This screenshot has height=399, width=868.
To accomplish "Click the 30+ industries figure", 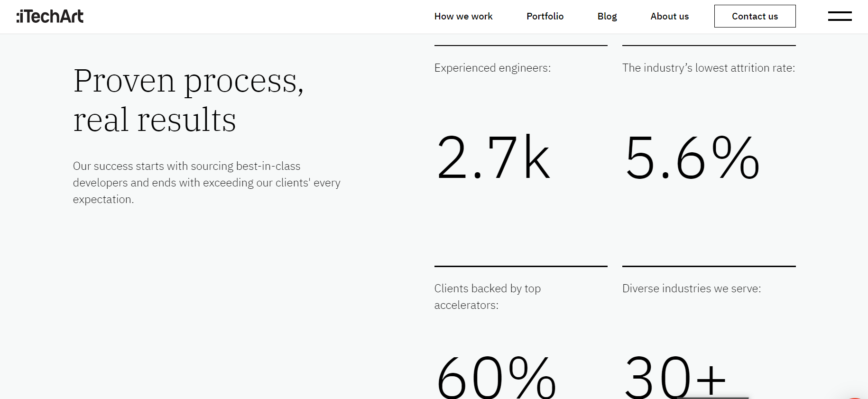I will click(675, 377).
